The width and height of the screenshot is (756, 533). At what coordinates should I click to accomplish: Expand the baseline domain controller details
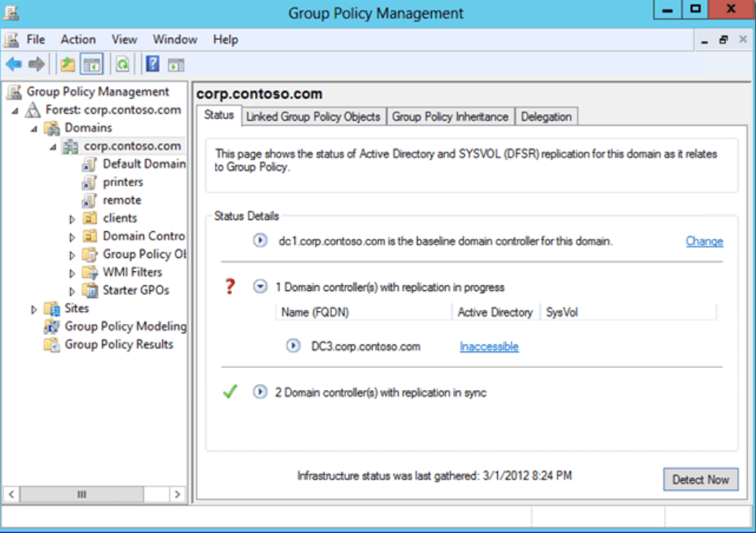click(x=260, y=241)
